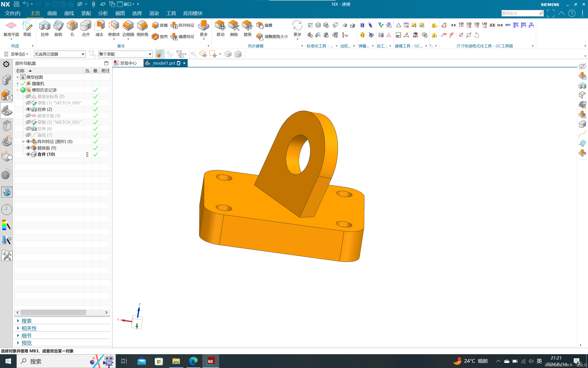Open the 整个装配 scope dropdown
This screenshot has width=588, height=368.
pyautogui.click(x=126, y=54)
